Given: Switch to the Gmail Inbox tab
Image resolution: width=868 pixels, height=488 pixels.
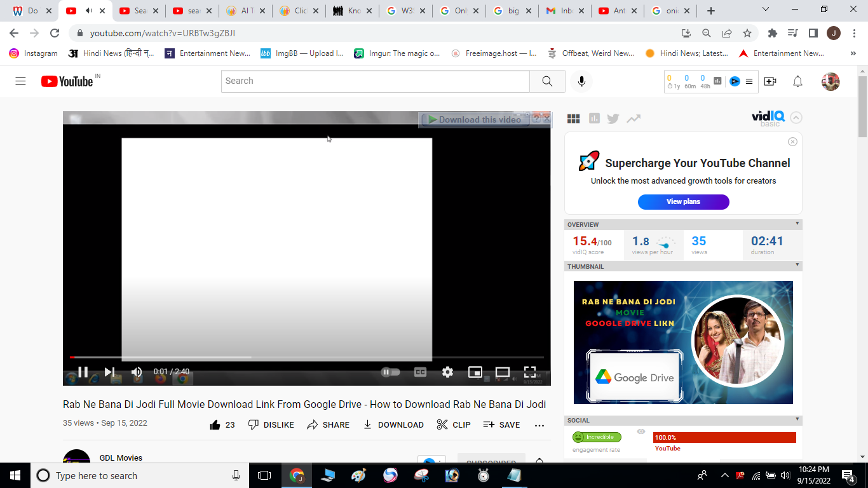Looking at the screenshot, I should click(564, 11).
